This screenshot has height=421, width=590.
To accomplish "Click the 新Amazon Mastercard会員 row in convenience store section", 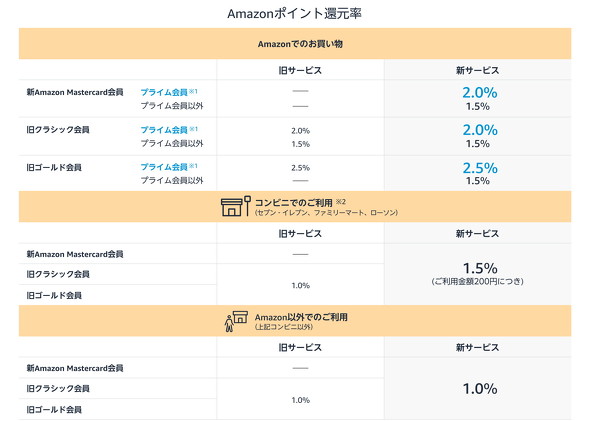I will [118, 254].
